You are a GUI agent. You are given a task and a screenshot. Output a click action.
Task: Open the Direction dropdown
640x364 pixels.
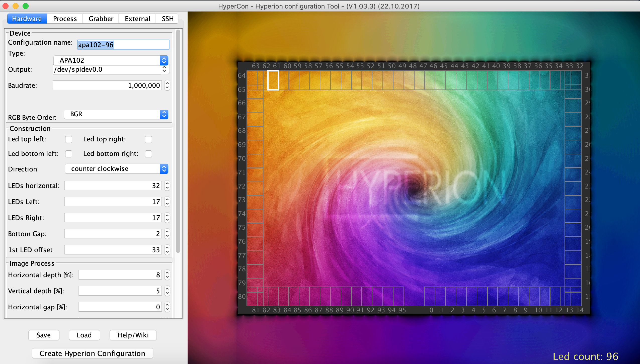(x=117, y=169)
